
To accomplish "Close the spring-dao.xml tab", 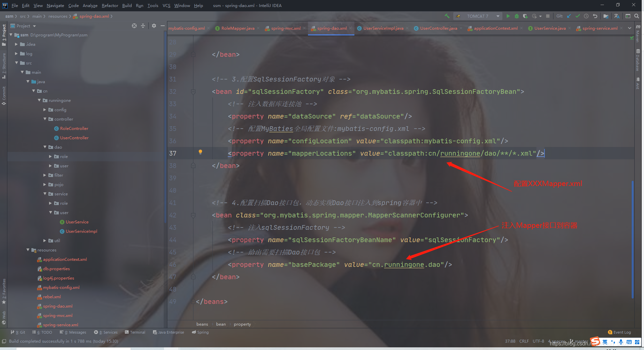I will click(x=350, y=28).
